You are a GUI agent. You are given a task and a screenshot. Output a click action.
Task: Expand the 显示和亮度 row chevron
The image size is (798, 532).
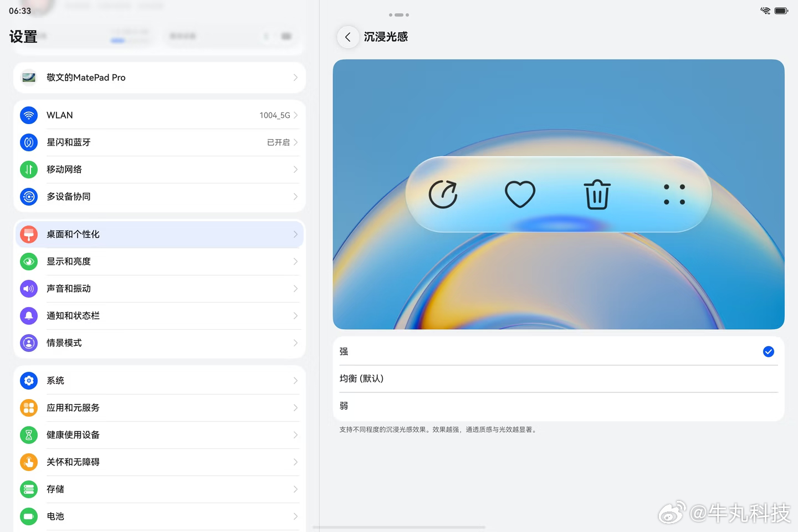(x=295, y=262)
